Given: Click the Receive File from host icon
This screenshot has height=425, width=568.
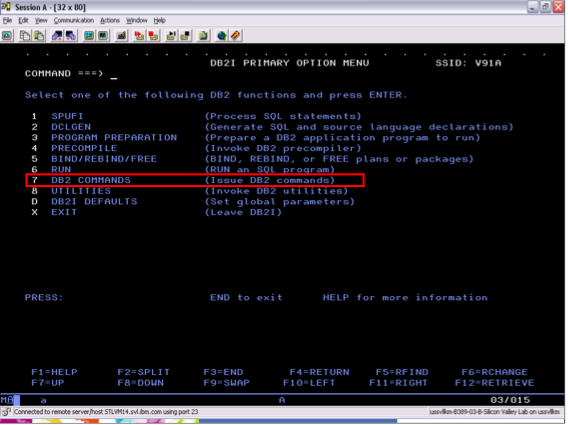Looking at the screenshot, I should (x=71, y=36).
